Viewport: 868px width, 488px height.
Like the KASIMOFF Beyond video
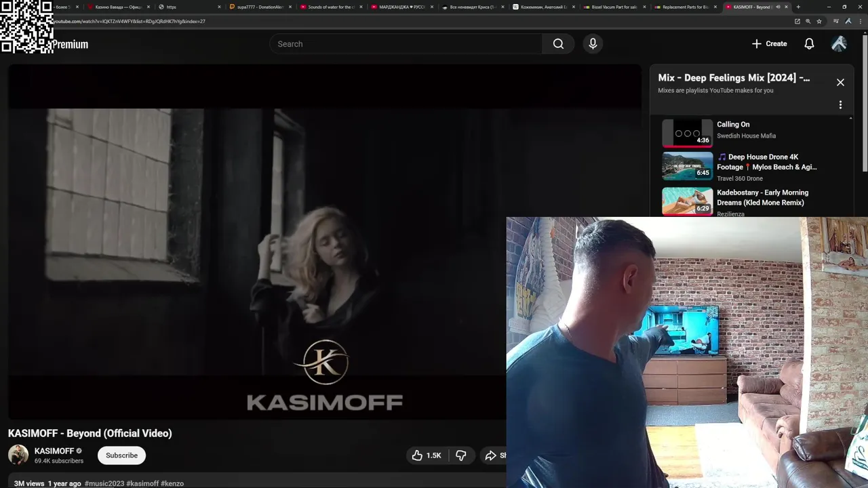(x=427, y=455)
